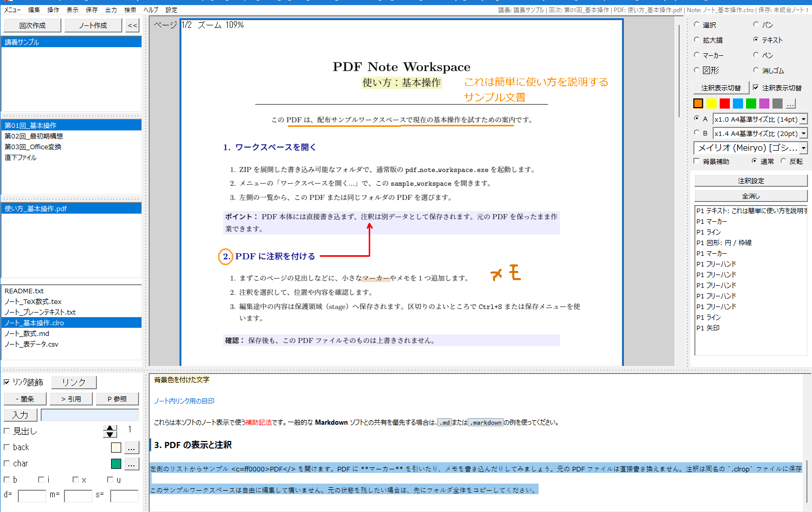Pick the green annotation color swatch
This screenshot has width=812, height=512.
751,104
